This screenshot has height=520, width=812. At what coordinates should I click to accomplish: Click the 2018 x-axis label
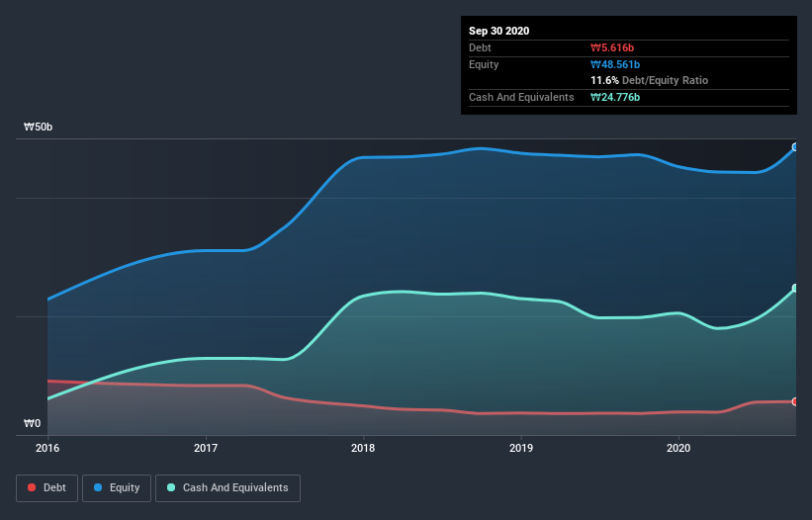pyautogui.click(x=363, y=448)
